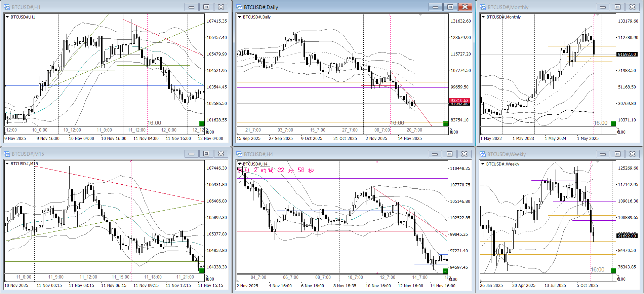This screenshot has height=294, width=644.
Task: Toggle the green minus button on Weekly chart
Action: coord(613,270)
